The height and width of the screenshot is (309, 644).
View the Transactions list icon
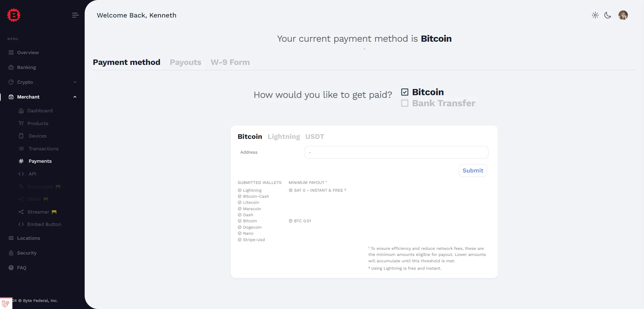click(x=21, y=149)
